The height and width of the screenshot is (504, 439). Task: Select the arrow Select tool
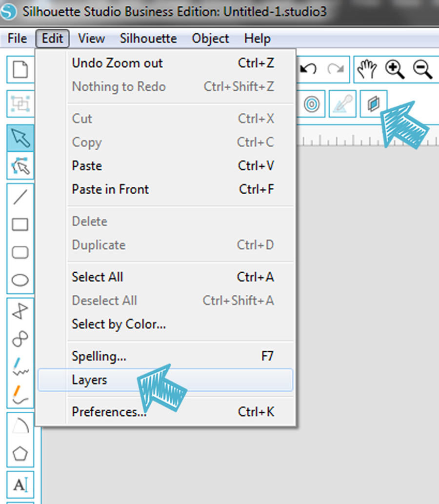[x=20, y=138]
